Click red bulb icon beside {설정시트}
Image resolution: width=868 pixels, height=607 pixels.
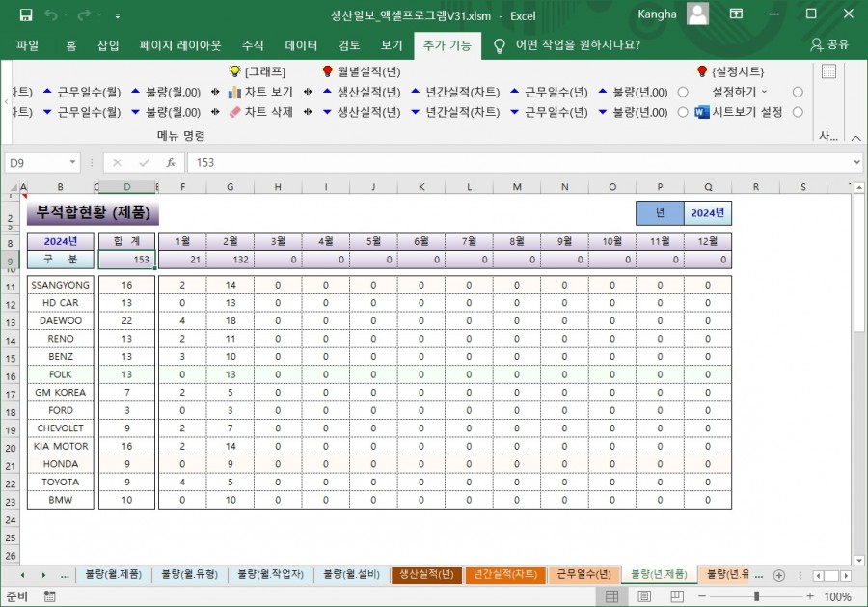702,70
